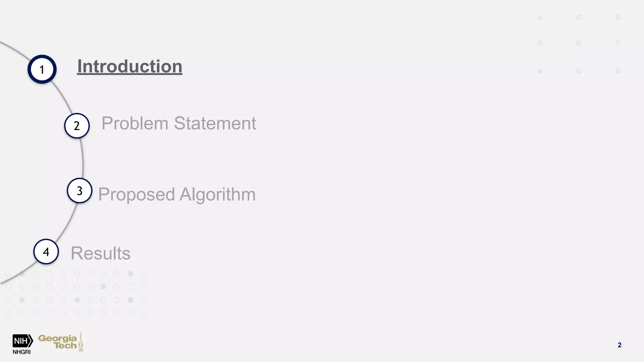Click the Georgia Tech logo text

58,342
